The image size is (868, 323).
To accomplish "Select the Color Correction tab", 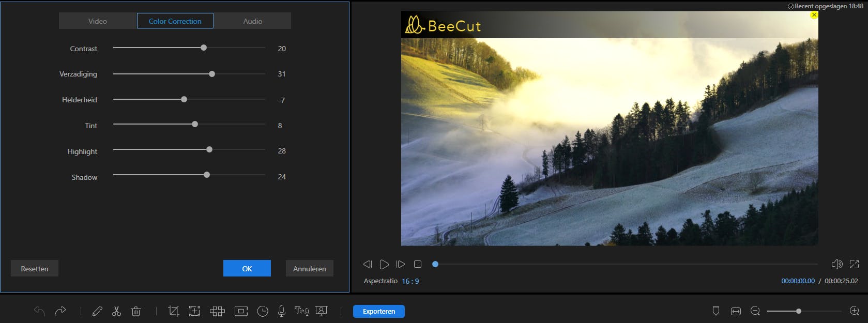I will (175, 21).
